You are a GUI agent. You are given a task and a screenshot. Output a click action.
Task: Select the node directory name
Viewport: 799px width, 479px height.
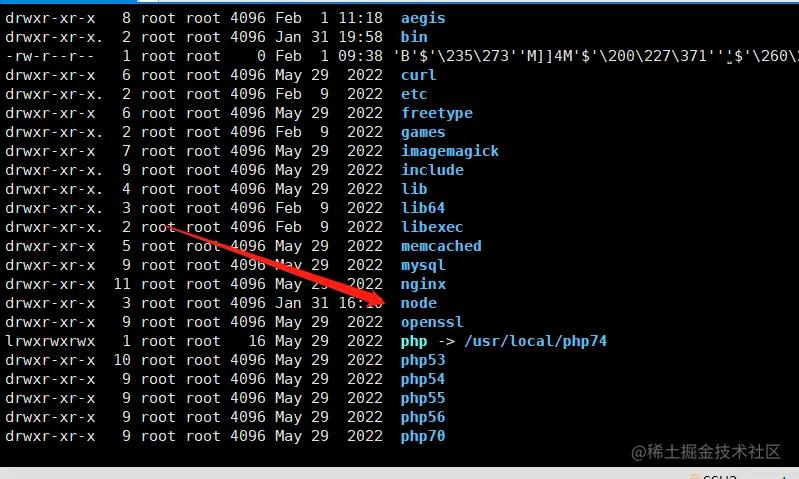pos(418,303)
